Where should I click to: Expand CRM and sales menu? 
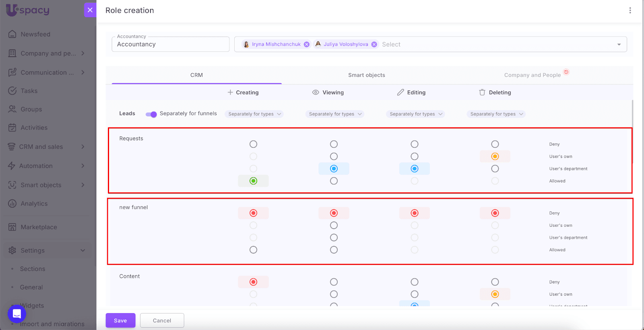coord(83,147)
